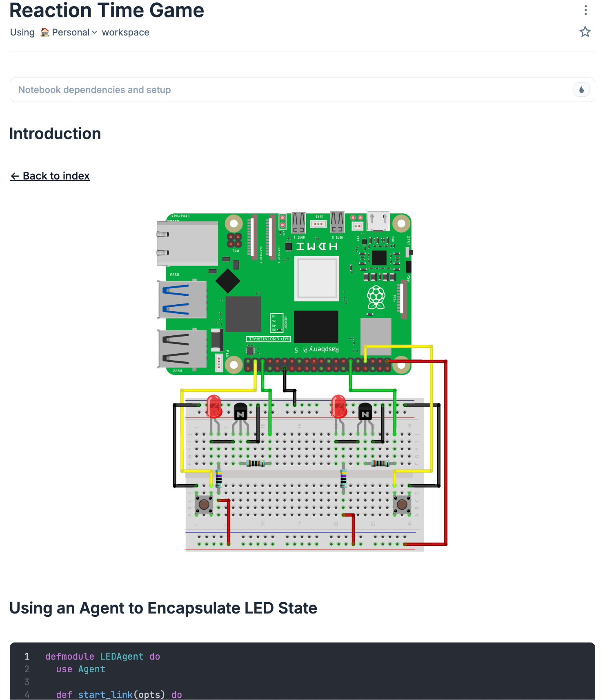Click the right push button on the breadboard
This screenshot has width=605, height=700.
point(402,504)
